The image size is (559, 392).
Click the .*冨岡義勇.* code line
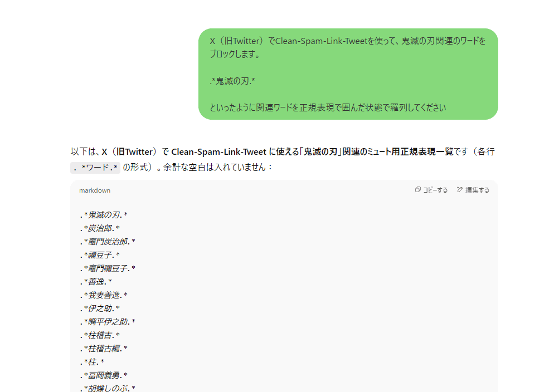click(104, 375)
